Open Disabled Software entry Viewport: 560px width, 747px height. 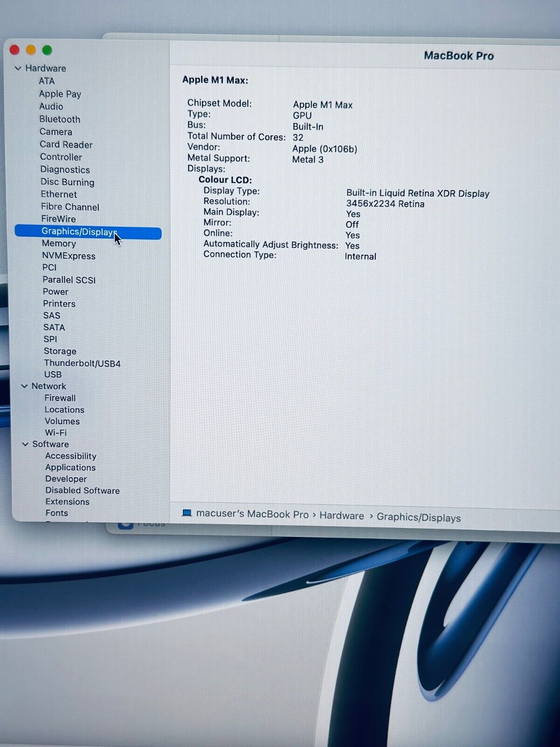pyautogui.click(x=83, y=490)
